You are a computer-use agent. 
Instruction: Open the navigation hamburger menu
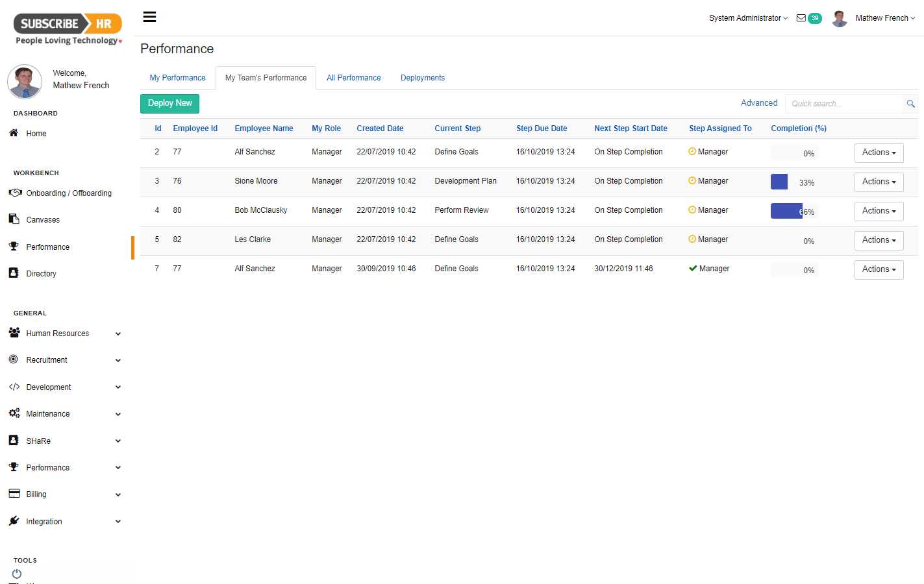pos(149,17)
